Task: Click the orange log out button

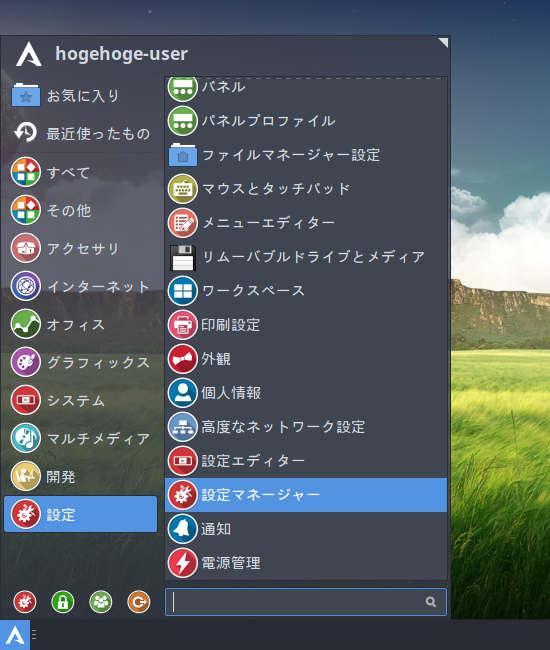Action: click(139, 602)
